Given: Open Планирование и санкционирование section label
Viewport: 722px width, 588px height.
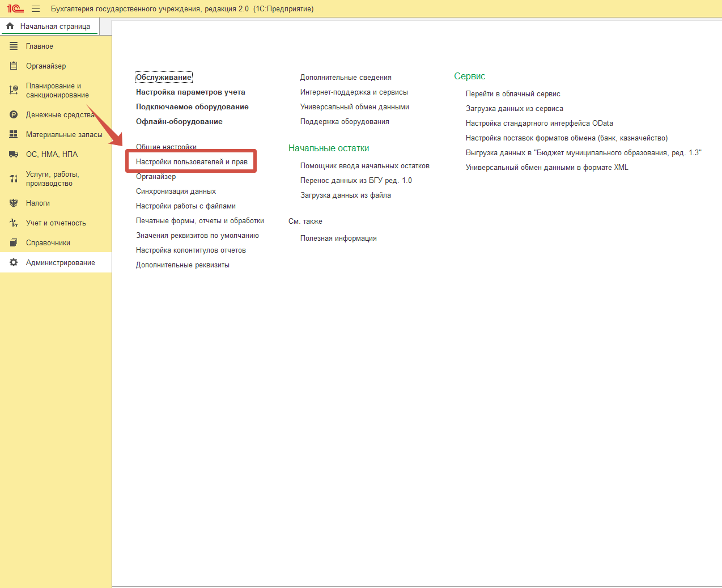Looking at the screenshot, I should click(x=57, y=90).
